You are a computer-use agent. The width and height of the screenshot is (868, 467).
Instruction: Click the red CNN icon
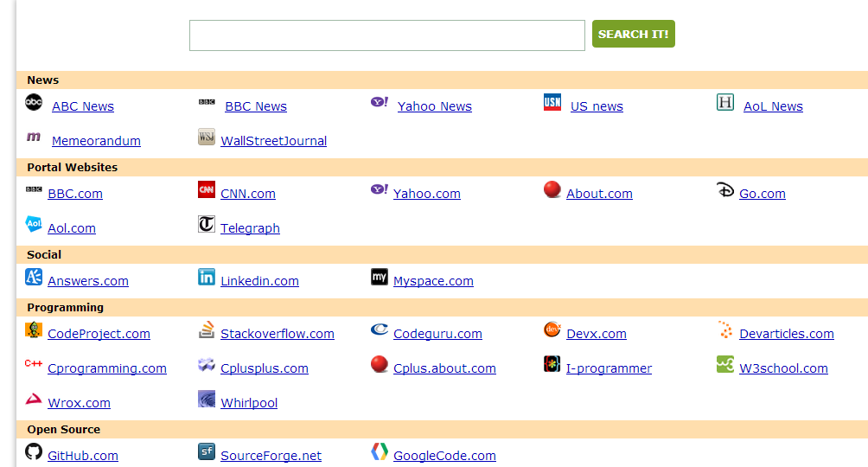(x=207, y=189)
